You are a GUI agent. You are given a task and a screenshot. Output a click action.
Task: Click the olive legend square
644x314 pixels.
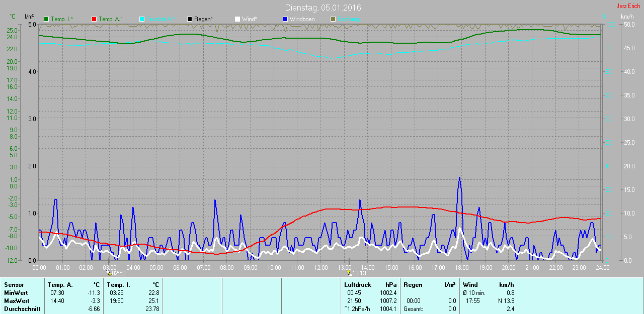333,19
